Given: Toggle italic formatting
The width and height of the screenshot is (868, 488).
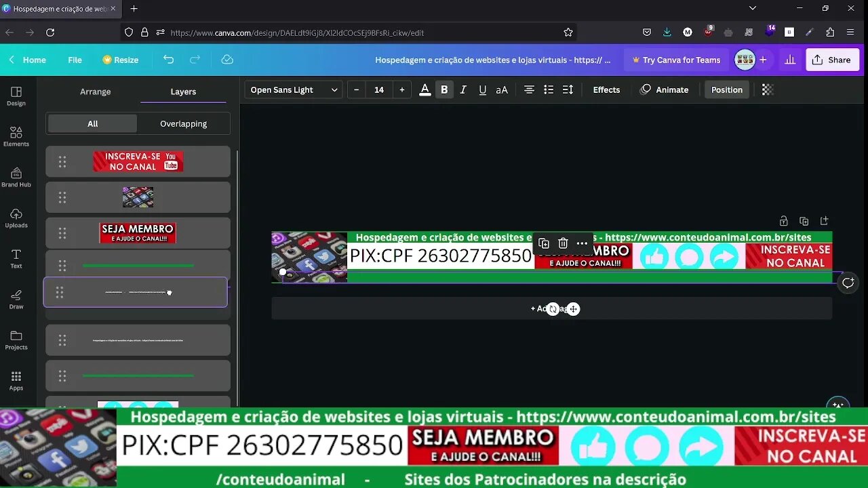Looking at the screenshot, I should (463, 89).
